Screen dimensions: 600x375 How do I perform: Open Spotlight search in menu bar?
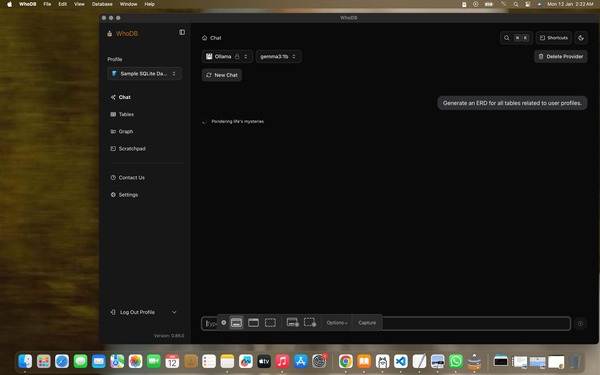click(516, 4)
